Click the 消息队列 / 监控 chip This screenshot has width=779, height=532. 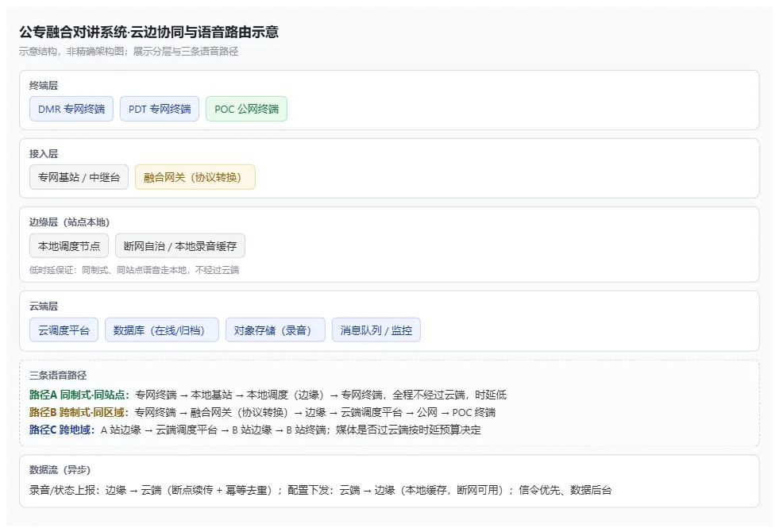376,330
